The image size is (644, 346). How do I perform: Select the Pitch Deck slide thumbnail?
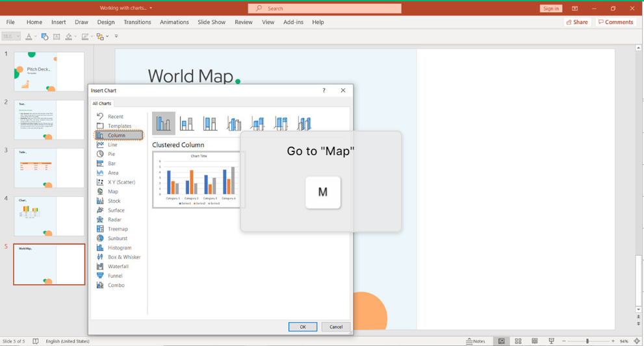click(49, 71)
